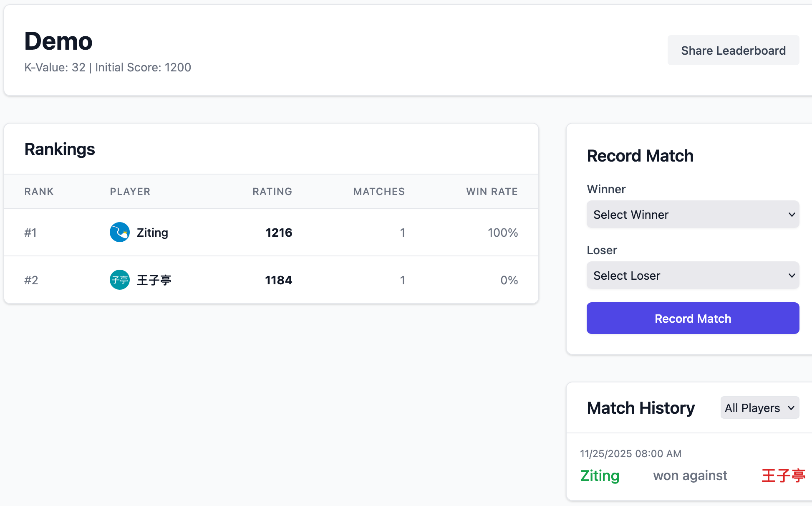Click green Ziting name in match history
This screenshot has height=506, width=812.
[x=600, y=476]
